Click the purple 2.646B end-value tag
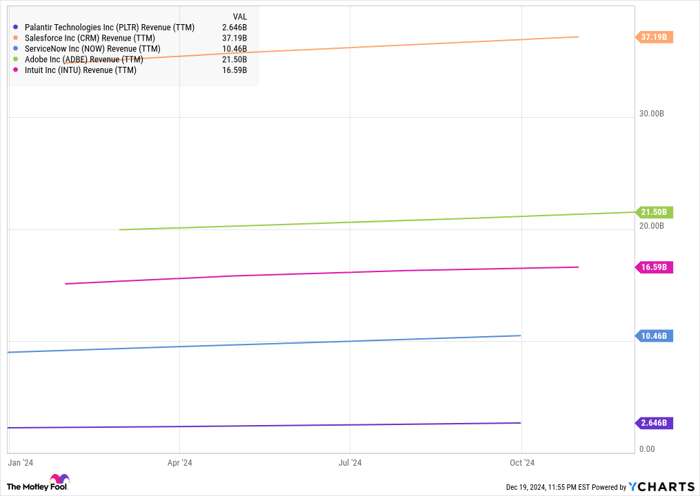 (654, 423)
